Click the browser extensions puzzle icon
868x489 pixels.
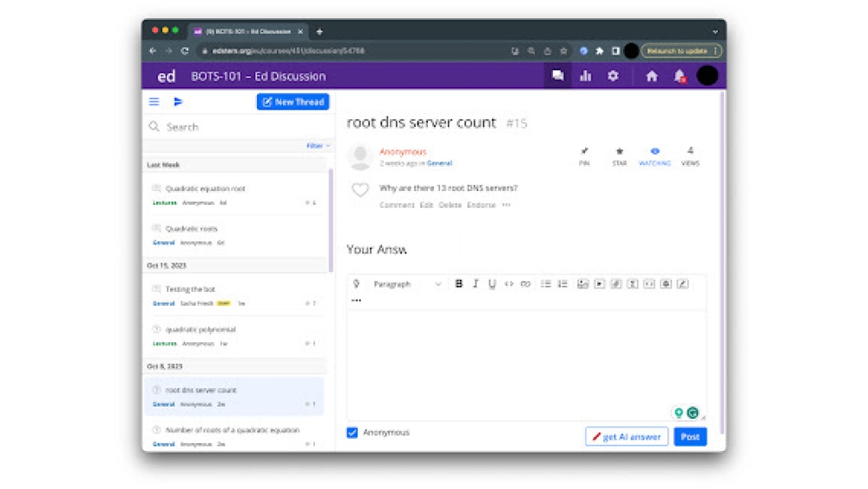pos(600,51)
